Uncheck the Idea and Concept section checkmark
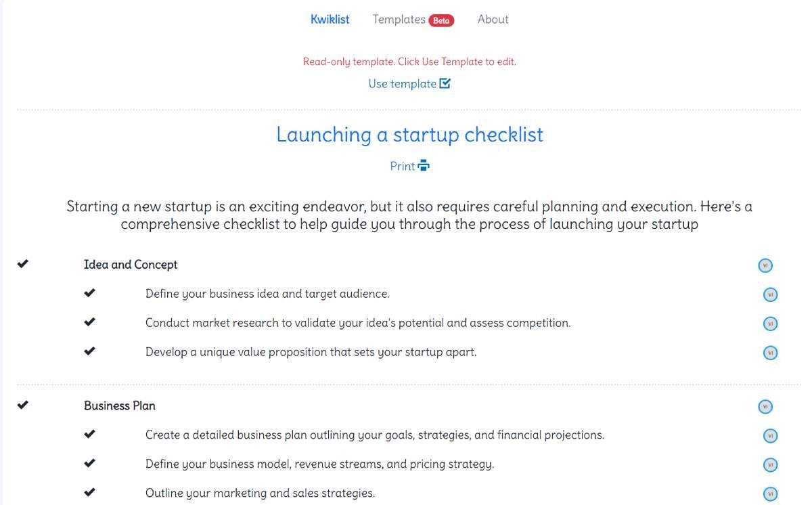 click(23, 264)
